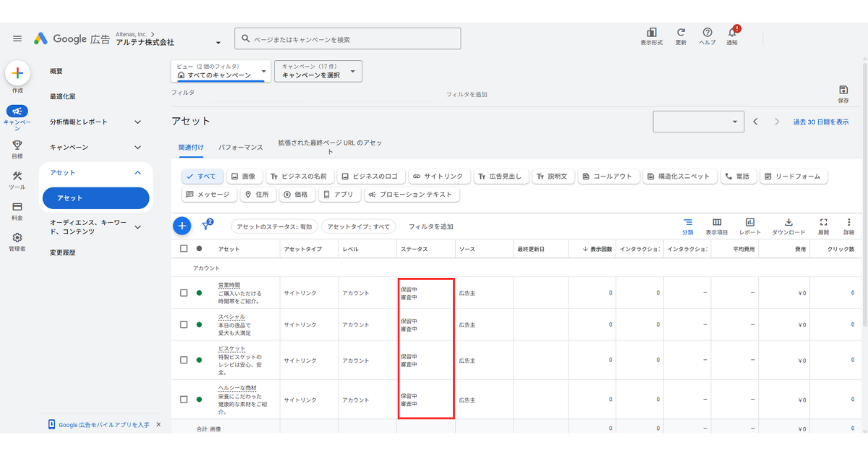
Task: Open キャンペーン megaphone sidebar icon
Action: (17, 111)
